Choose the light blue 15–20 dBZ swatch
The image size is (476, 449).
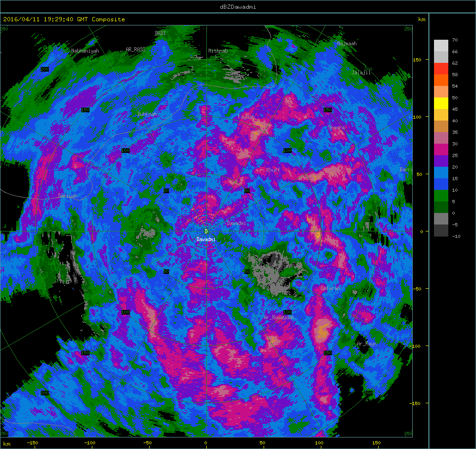[x=441, y=173]
